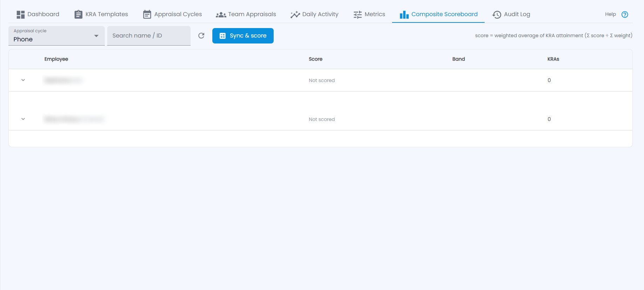Switch to the KRA Templates tab
This screenshot has width=644, height=290.
(x=101, y=14)
